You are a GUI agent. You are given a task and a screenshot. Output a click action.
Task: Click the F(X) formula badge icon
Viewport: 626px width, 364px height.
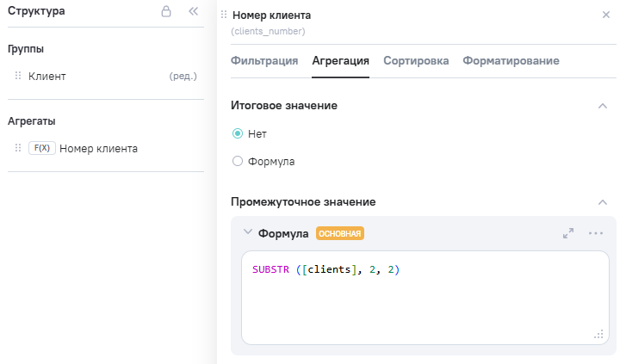point(41,148)
